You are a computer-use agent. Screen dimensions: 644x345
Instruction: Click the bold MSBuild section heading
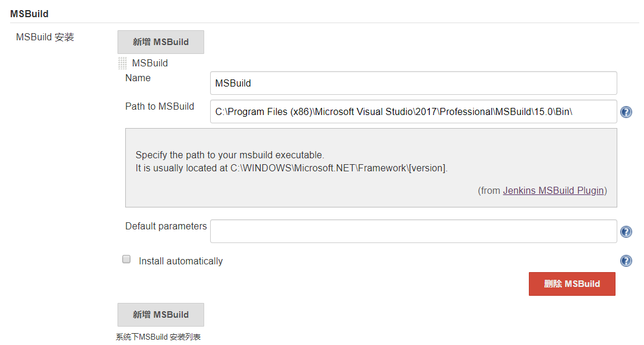[x=29, y=13]
